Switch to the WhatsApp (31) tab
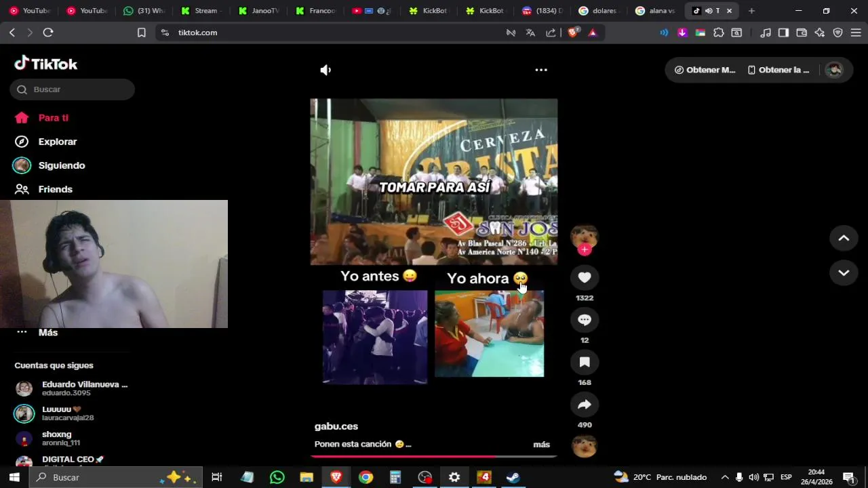The width and height of the screenshot is (868, 488). point(144,11)
